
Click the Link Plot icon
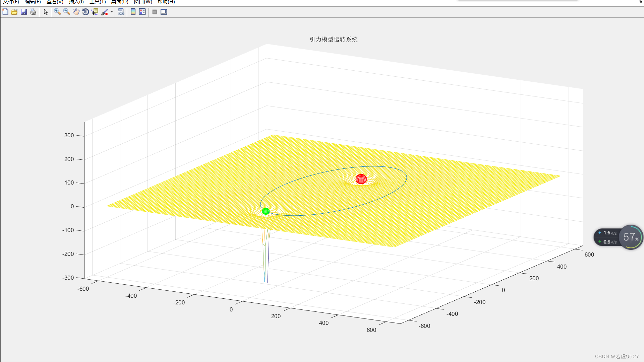coord(121,12)
